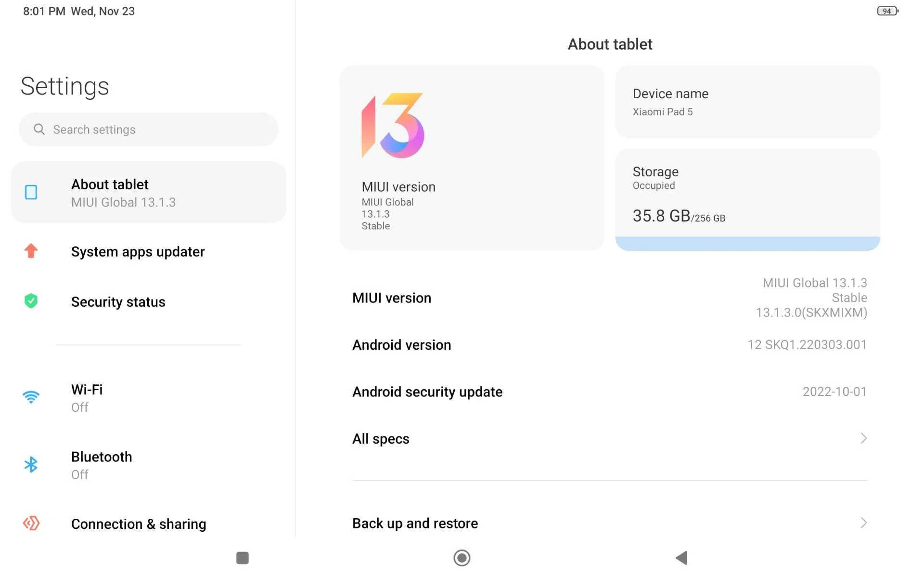The width and height of the screenshot is (924, 578).
Task: Tap the Android security update row
Action: tap(610, 392)
